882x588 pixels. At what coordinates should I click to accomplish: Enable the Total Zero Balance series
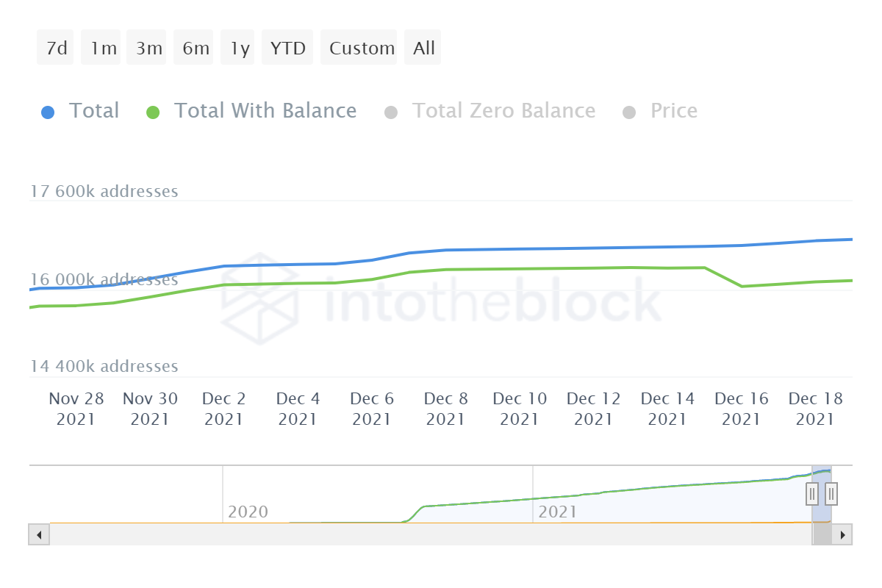point(503,111)
